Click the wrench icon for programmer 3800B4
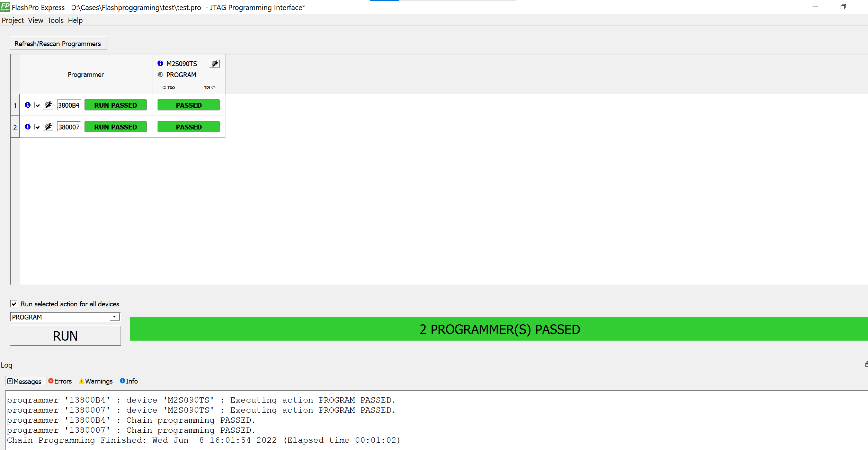The width and height of the screenshot is (868, 450). 48,105
